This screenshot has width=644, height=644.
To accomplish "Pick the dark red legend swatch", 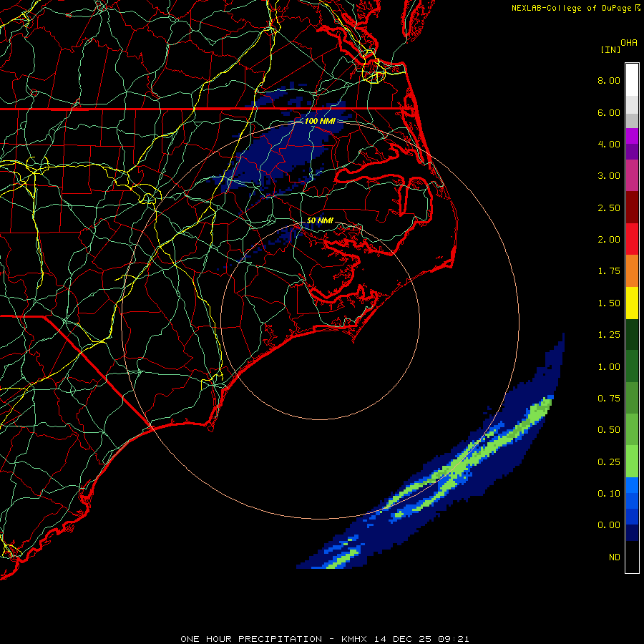I will [632, 208].
